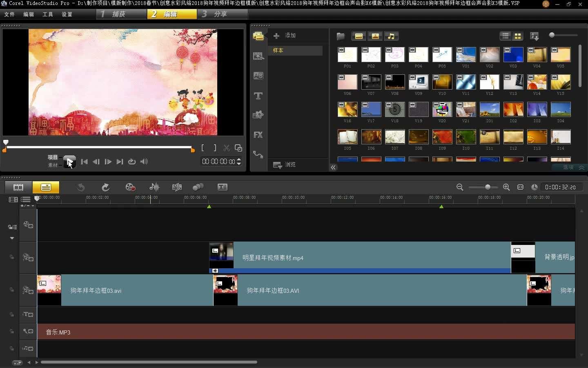This screenshot has width=588, height=368.
Task: Click the video track button
Action: tap(28, 224)
